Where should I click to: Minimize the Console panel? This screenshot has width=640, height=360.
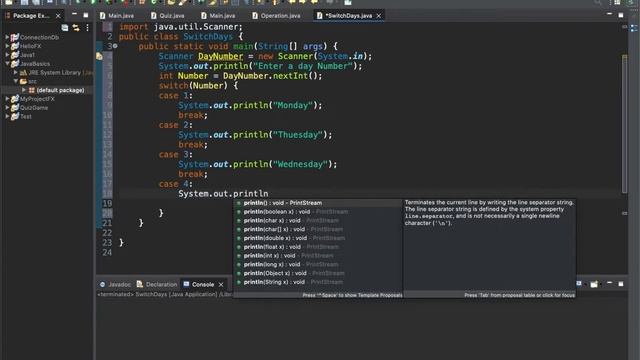coord(609,283)
